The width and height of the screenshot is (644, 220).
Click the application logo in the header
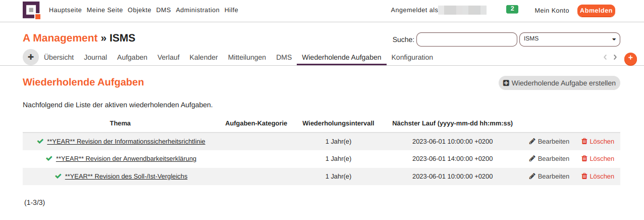pyautogui.click(x=31, y=10)
